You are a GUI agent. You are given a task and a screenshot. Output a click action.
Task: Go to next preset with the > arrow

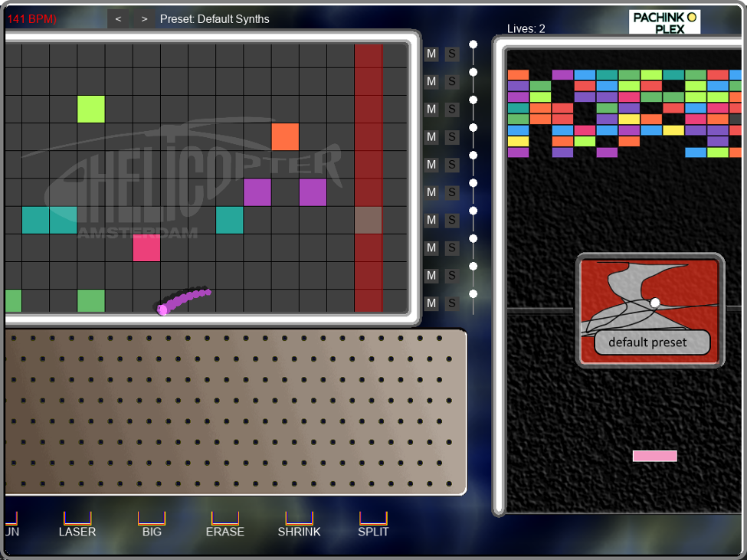click(x=144, y=19)
